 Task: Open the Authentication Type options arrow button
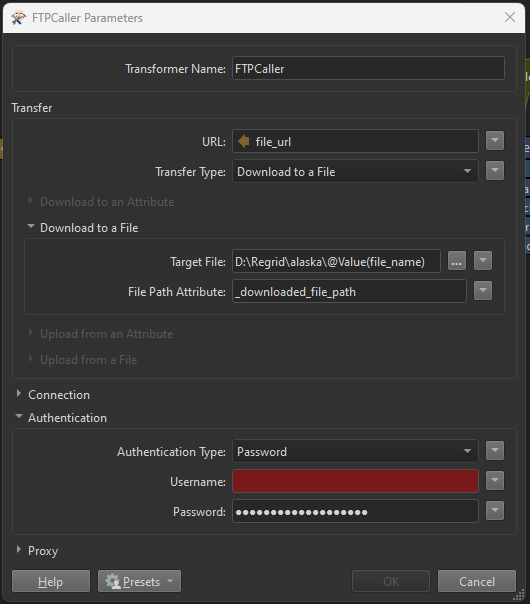pos(495,451)
